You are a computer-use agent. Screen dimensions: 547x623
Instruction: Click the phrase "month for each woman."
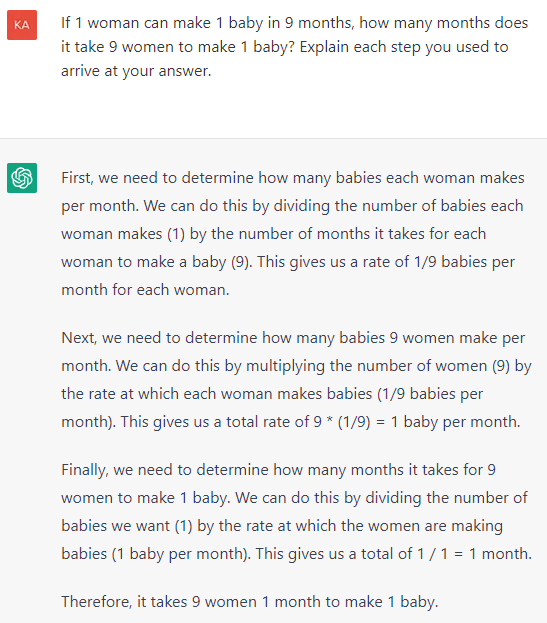coord(145,290)
